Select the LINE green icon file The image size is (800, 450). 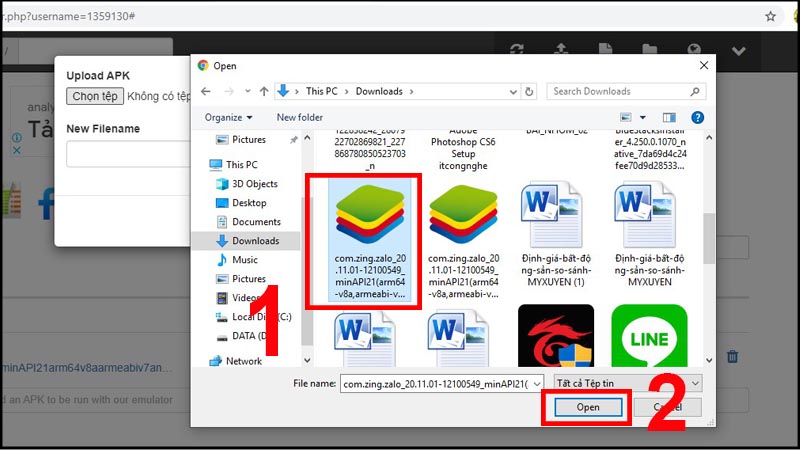point(649,335)
